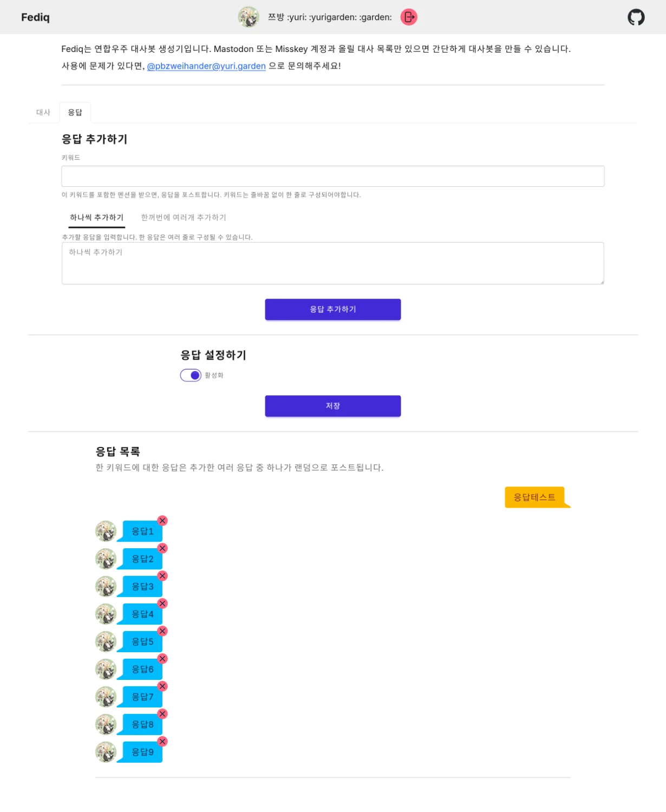
Task: Select the 하나씩 추가하기 tab
Action: [97, 218]
